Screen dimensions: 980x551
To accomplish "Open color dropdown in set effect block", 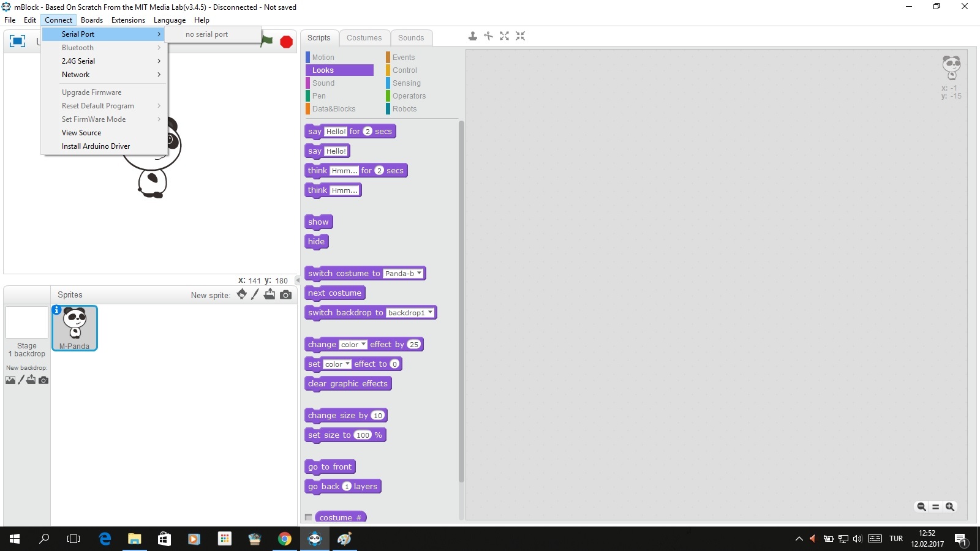I will 337,364.
